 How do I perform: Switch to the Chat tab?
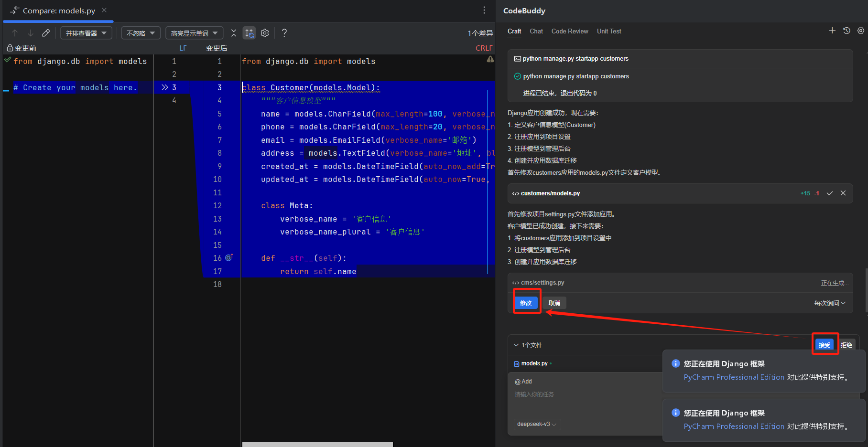tap(536, 31)
